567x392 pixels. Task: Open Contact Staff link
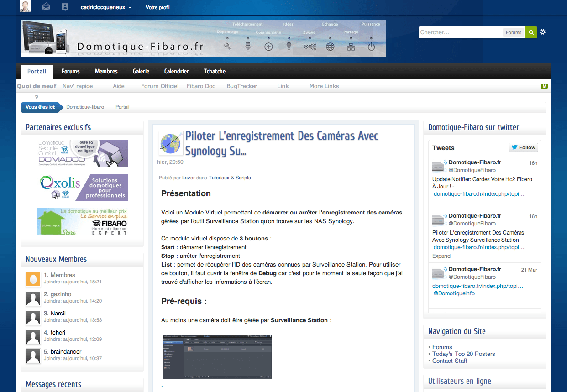click(x=450, y=361)
